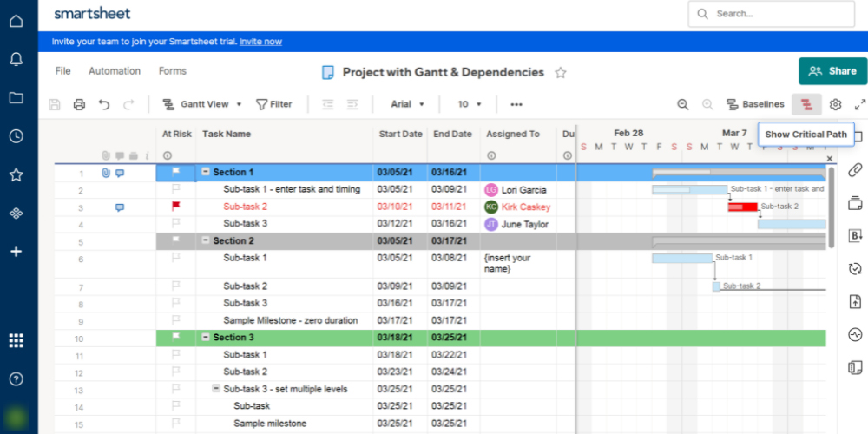868x434 pixels.
Task: Collapse Sub-task 3 - set multiple levels
Action: [x=216, y=389]
